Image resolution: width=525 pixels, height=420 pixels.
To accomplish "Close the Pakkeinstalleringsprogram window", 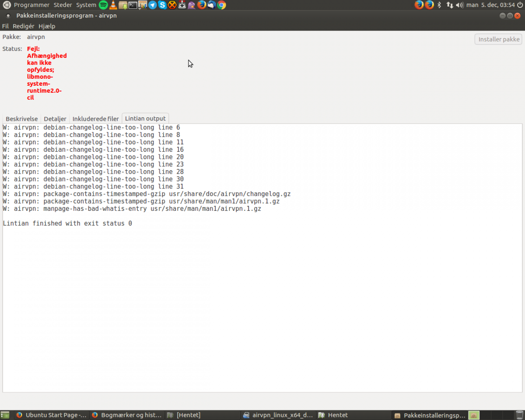I will coord(517,15).
